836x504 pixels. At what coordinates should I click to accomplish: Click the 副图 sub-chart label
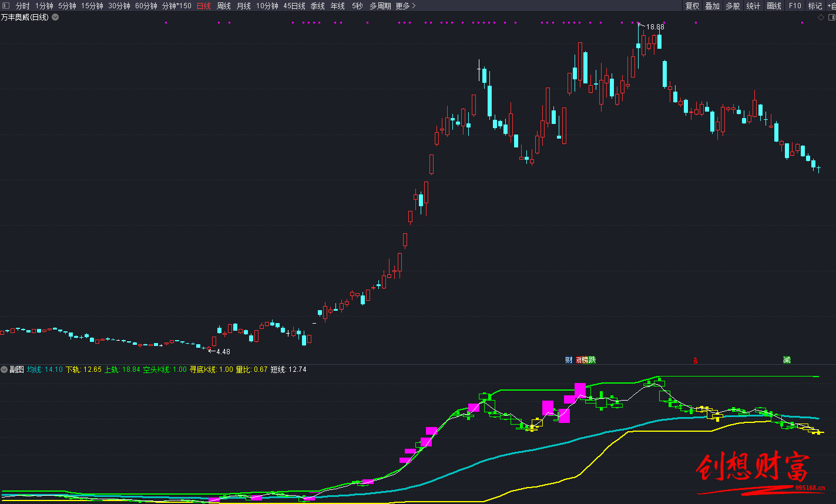17,369
